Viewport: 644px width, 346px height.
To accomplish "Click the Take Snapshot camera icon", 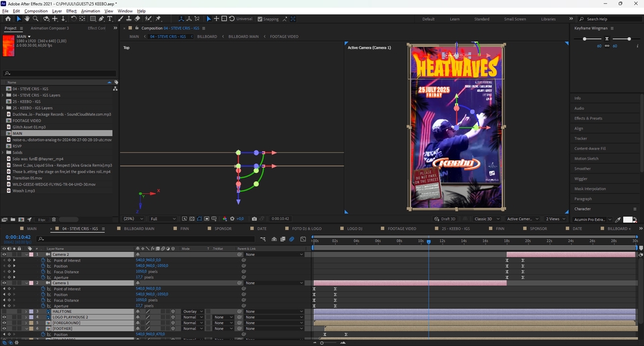I will point(254,219).
